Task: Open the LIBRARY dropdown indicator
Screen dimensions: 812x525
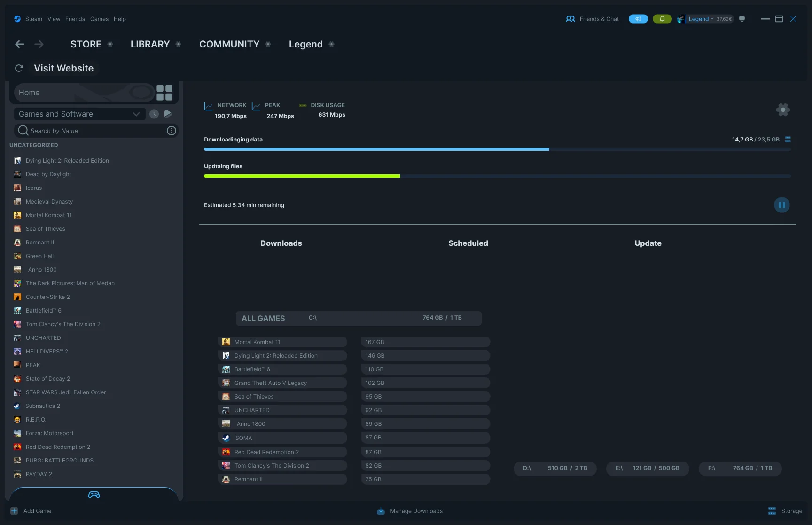Action: [x=179, y=44]
